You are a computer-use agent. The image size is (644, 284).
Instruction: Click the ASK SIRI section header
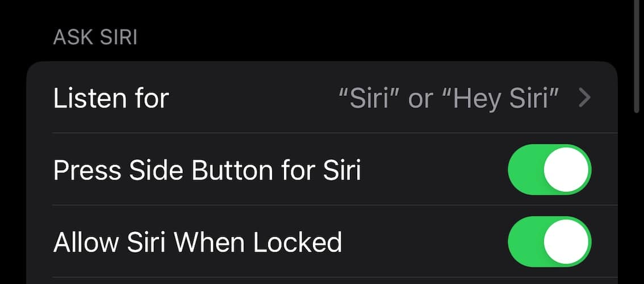click(95, 37)
